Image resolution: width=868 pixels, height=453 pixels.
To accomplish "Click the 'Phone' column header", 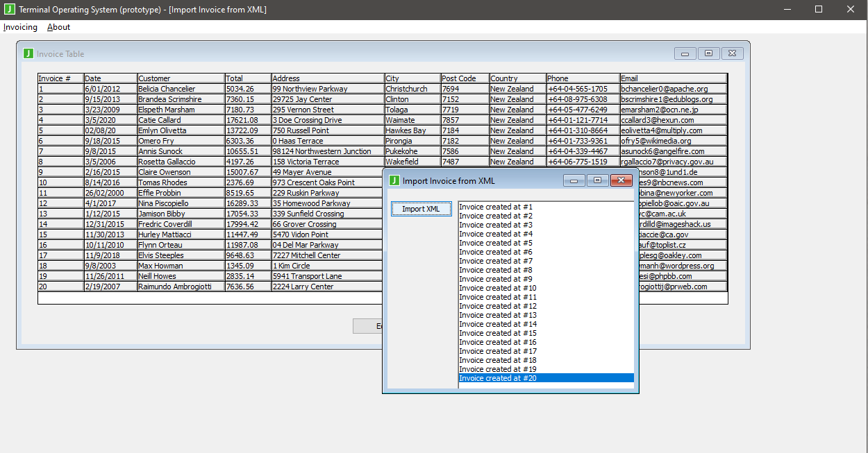I will [x=583, y=78].
